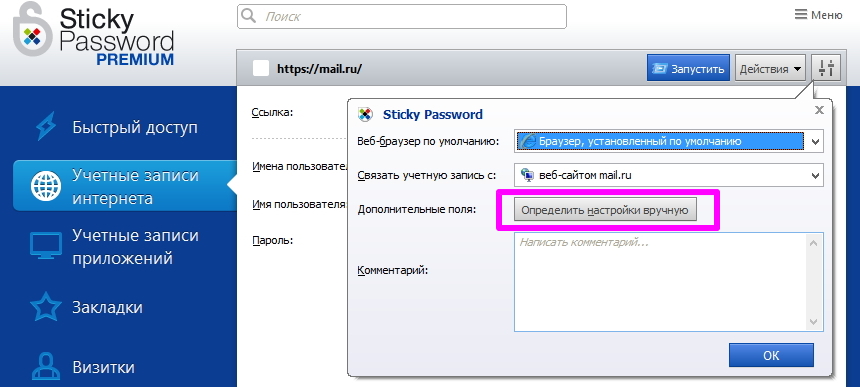Screen dimensions: 860x387
Task: Click Определить настройки вручную button
Action: pyautogui.click(x=605, y=210)
